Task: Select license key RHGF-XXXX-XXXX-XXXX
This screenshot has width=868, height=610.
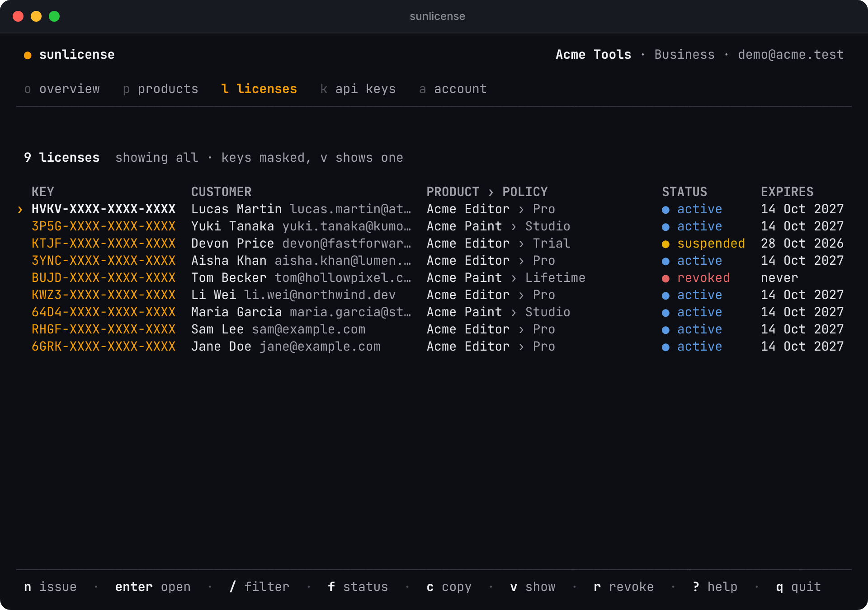Action: pyautogui.click(x=104, y=329)
